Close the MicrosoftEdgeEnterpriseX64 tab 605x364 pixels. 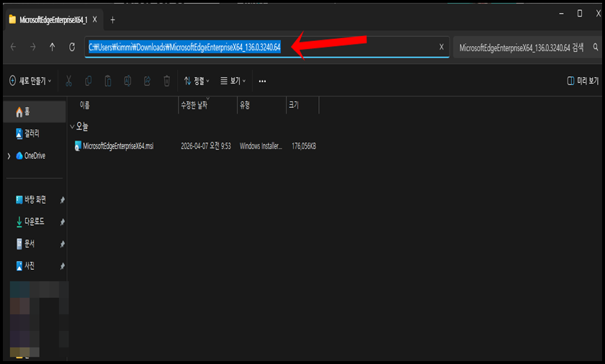click(94, 19)
